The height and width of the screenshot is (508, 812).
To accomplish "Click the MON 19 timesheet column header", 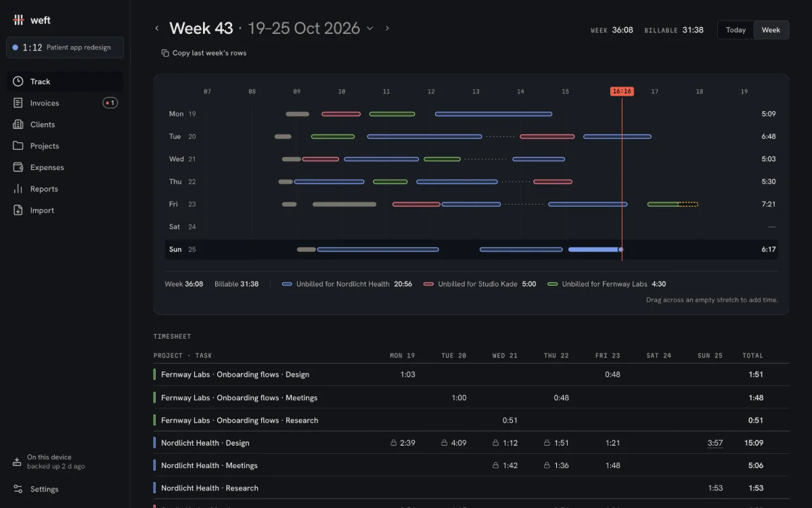I will pyautogui.click(x=402, y=356).
